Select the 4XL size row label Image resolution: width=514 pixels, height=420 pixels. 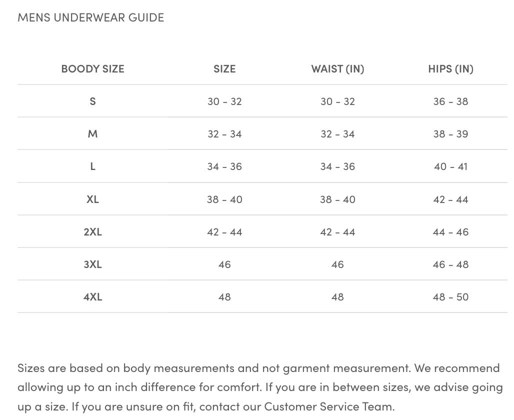(93, 296)
